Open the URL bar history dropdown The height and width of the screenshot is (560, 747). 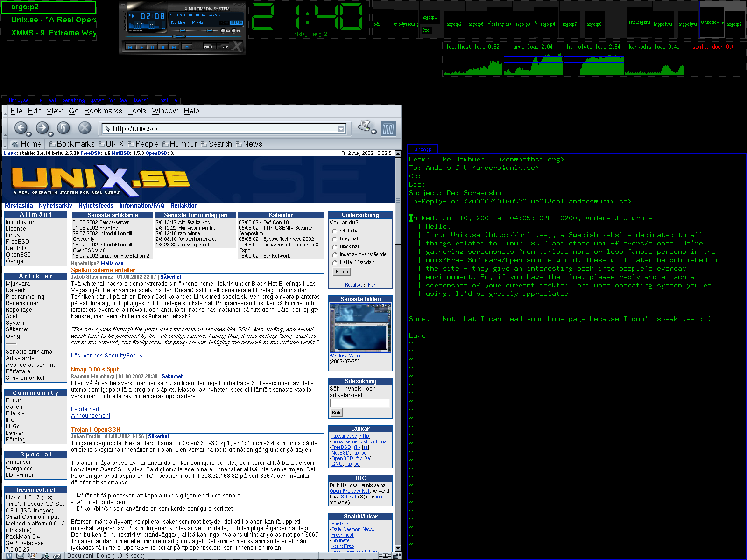341,129
